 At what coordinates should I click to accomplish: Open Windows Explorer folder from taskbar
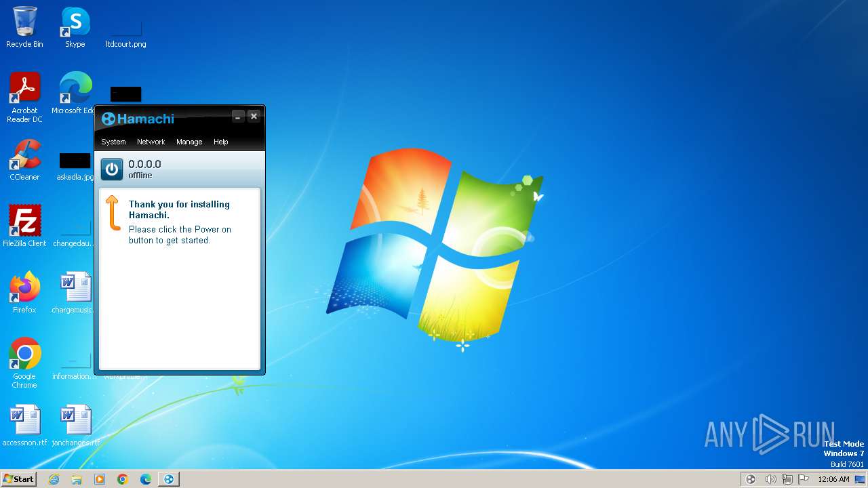click(77, 479)
